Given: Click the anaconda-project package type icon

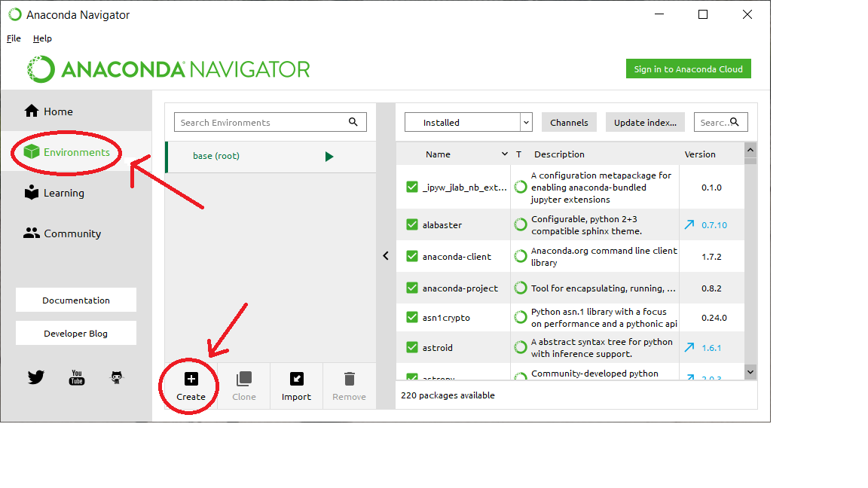Looking at the screenshot, I should [x=521, y=288].
